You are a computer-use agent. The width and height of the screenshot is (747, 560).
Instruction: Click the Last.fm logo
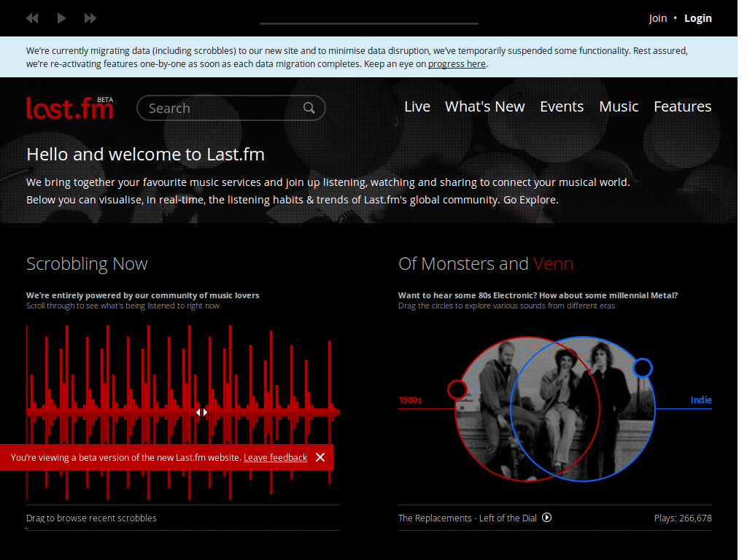tap(69, 108)
